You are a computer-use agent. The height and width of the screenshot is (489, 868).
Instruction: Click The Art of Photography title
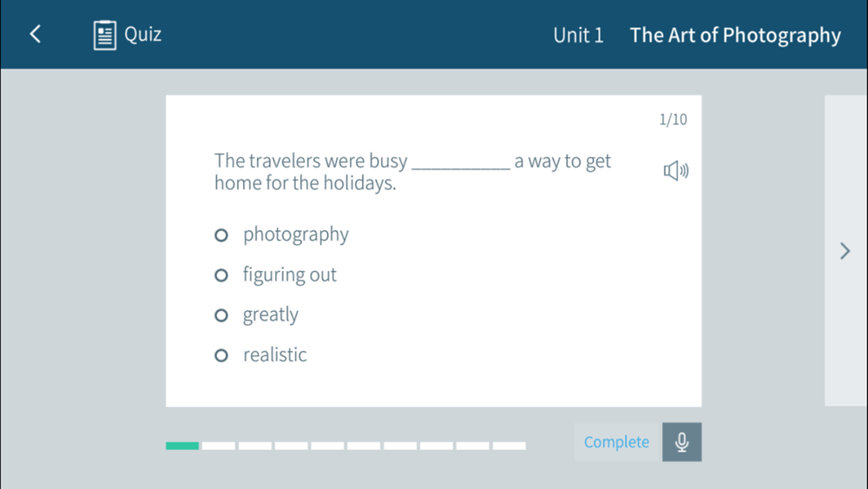[x=735, y=36]
